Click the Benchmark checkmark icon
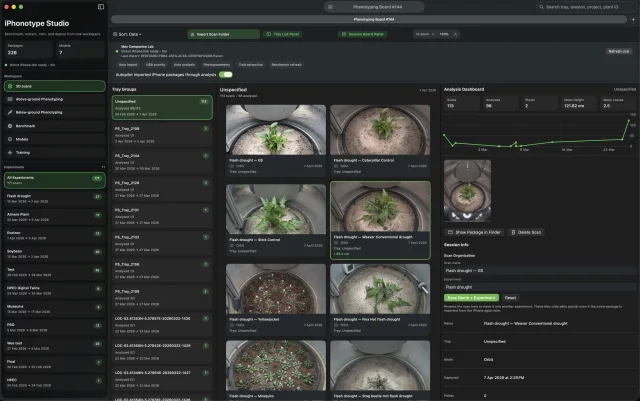Screen dimensions: 640x401 [10, 126]
